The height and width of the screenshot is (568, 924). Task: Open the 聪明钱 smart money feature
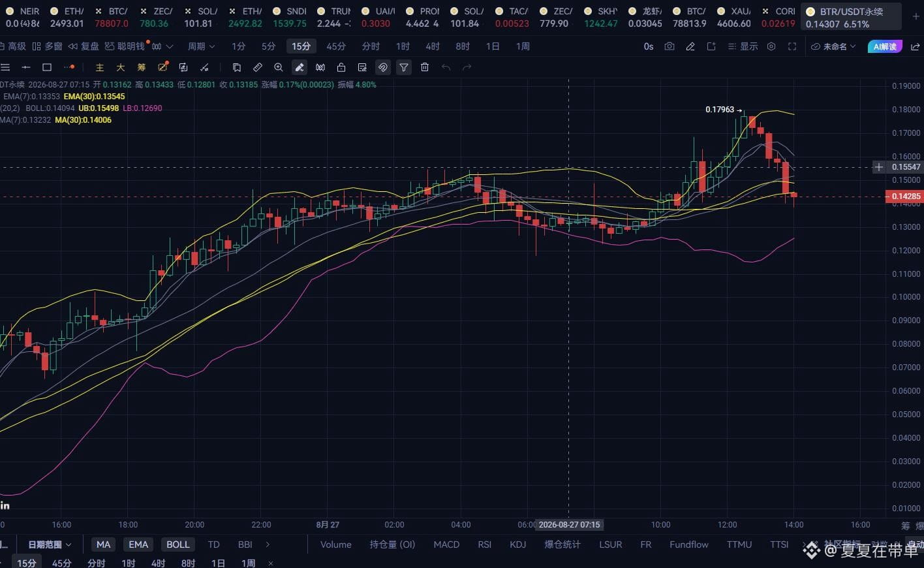point(125,46)
